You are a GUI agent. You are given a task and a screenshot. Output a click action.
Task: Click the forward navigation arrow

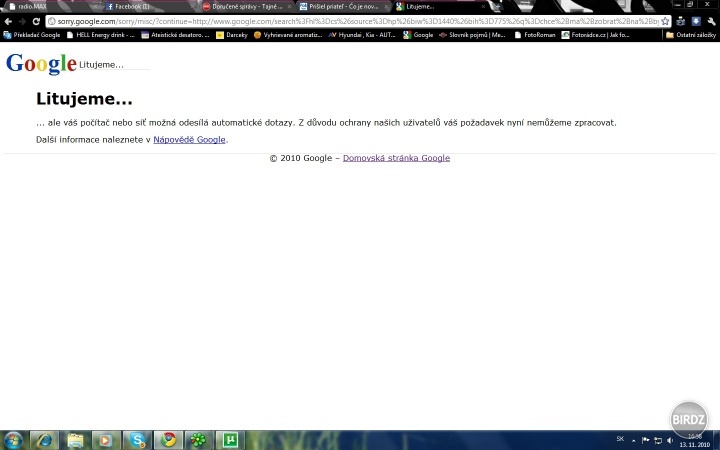pyautogui.click(x=22, y=21)
